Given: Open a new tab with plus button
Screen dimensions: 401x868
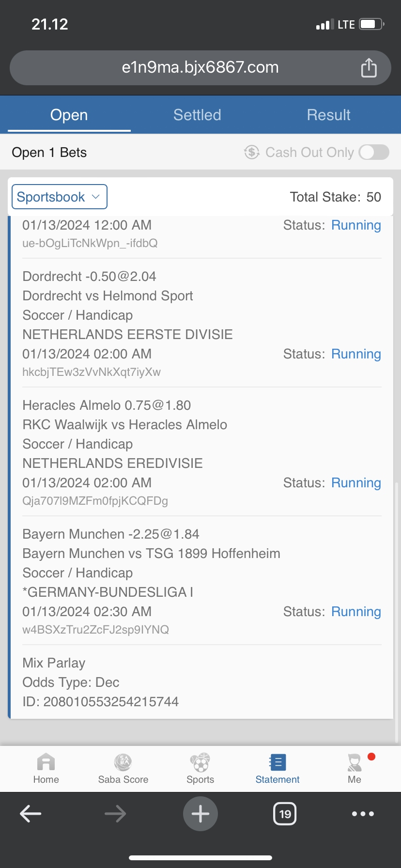Looking at the screenshot, I should pos(200,814).
